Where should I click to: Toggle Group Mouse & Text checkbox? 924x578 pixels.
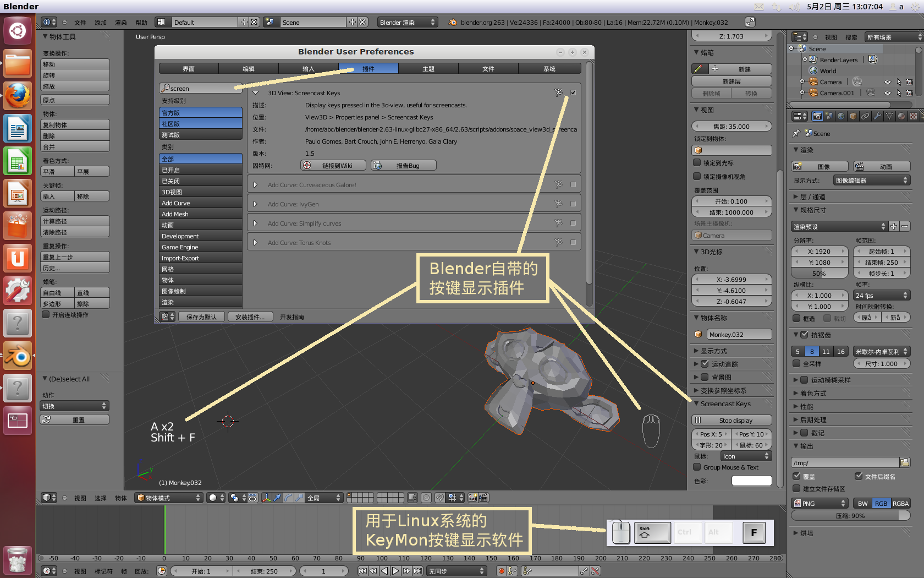(x=697, y=467)
